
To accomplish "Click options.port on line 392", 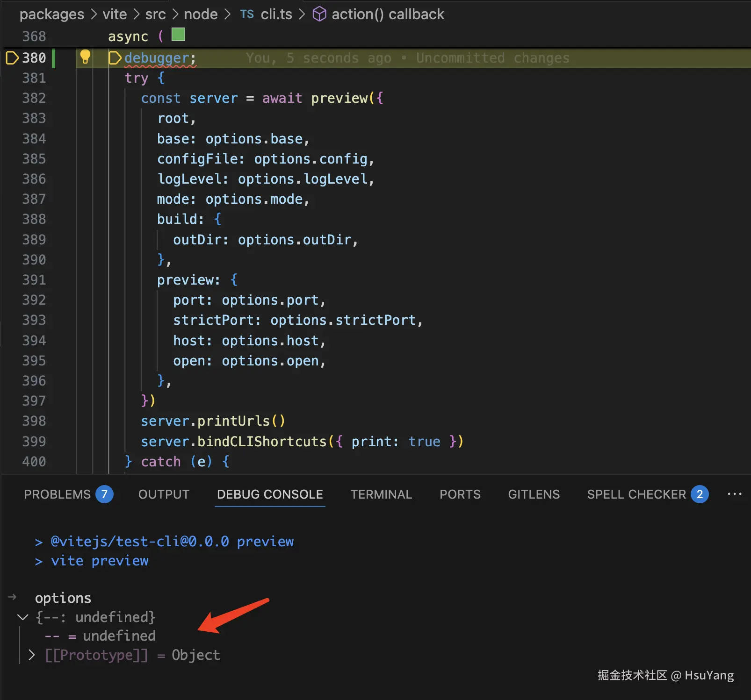I will [270, 300].
